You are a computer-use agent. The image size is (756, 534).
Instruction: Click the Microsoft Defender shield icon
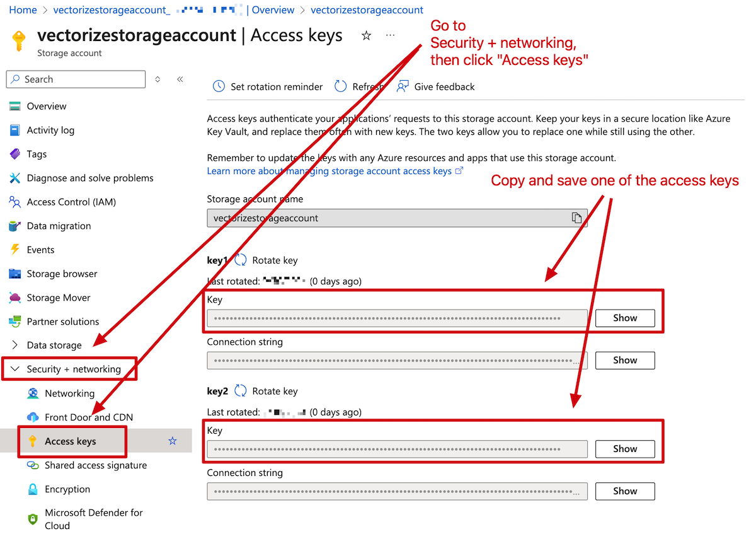tap(33, 519)
